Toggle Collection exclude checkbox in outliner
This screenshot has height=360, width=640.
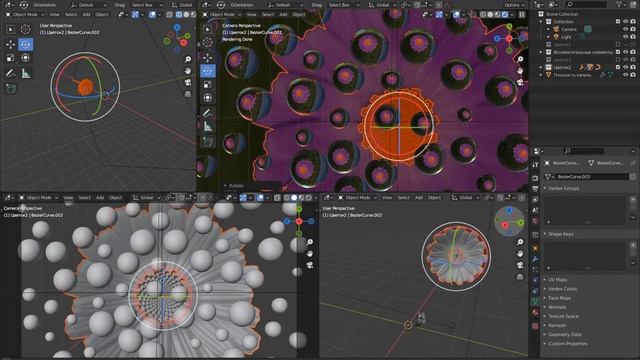[618, 21]
